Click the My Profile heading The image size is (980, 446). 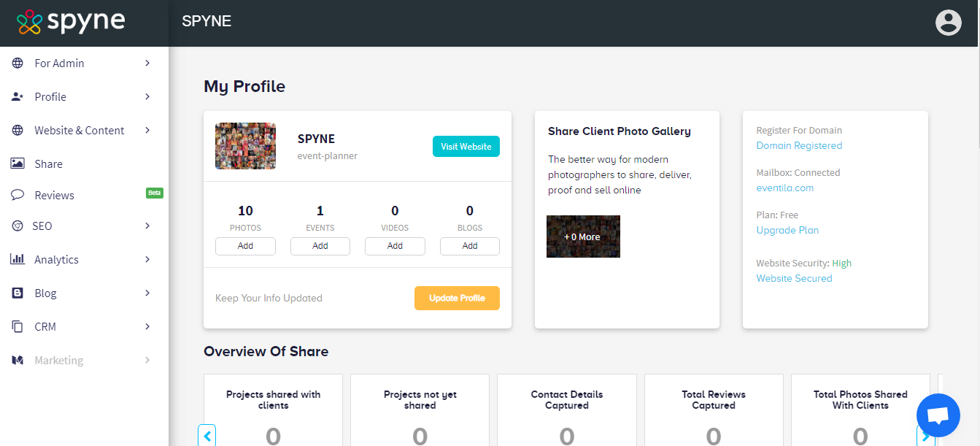pyautogui.click(x=244, y=86)
